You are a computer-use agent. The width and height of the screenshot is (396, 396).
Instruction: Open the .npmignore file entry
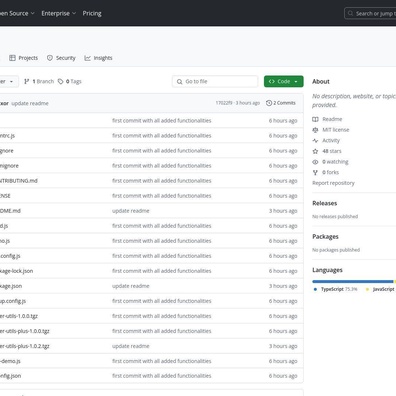(9, 166)
